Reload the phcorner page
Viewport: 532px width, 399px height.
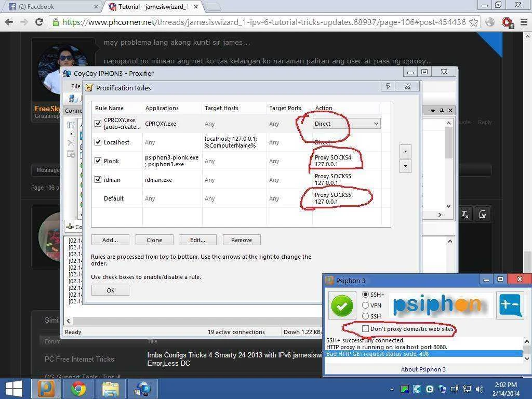pyautogui.click(x=39, y=22)
